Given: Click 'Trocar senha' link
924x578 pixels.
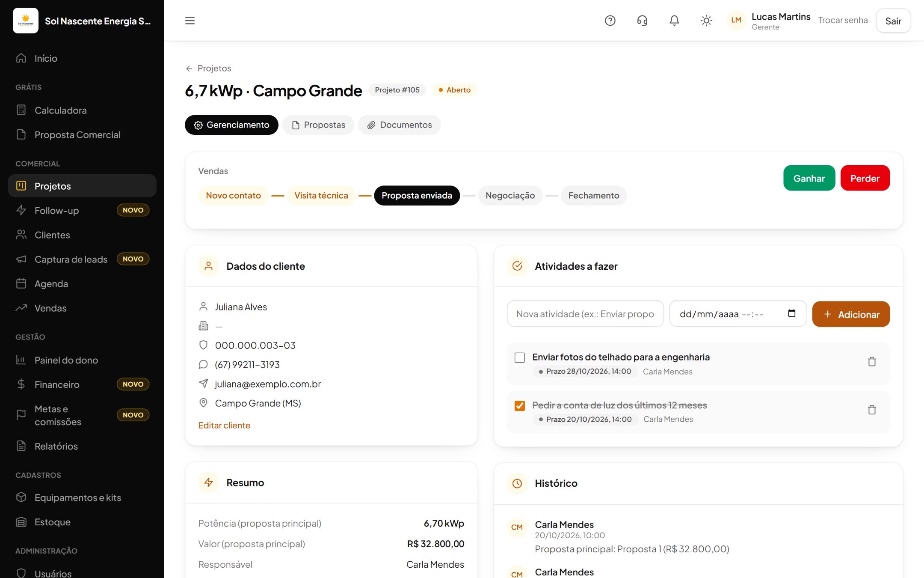Looking at the screenshot, I should coord(843,21).
